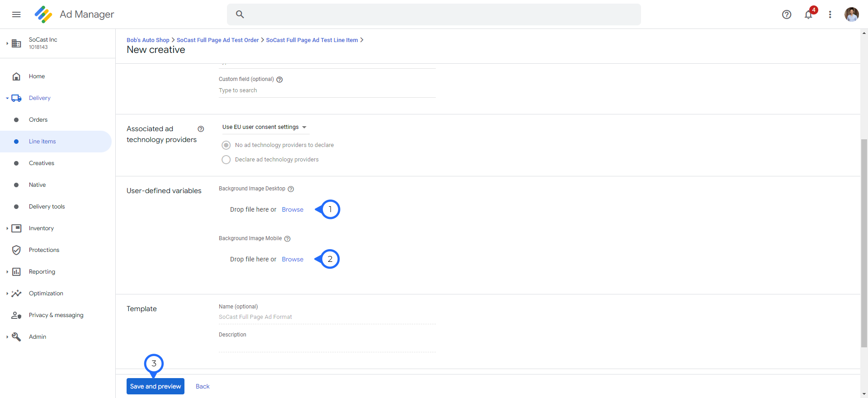868x398 pixels.
Task: Open the main hamburger menu
Action: click(x=16, y=14)
